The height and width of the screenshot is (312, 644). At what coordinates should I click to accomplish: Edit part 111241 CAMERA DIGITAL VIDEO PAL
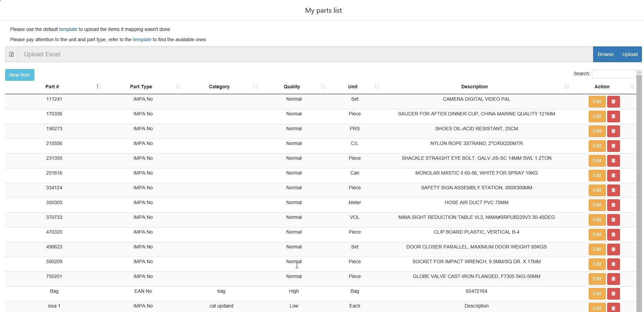pos(597,102)
